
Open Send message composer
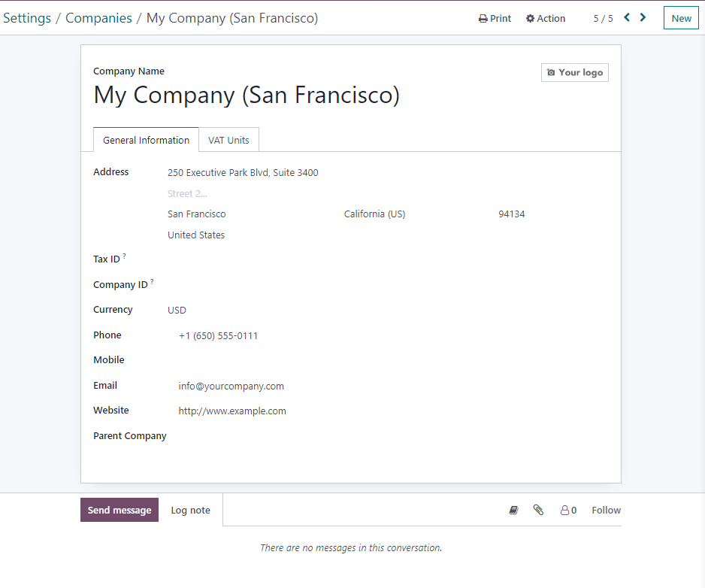click(120, 510)
